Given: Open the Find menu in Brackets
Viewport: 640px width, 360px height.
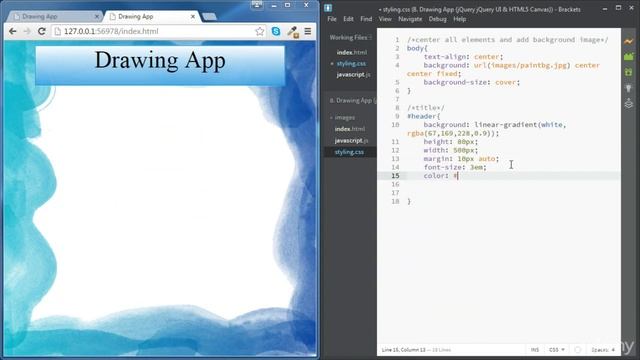Looking at the screenshot, I should click(x=366, y=19).
